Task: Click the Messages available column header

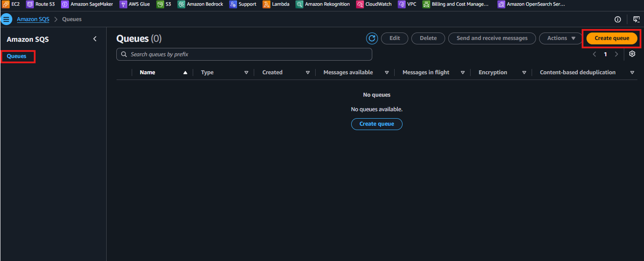Action: coord(348,72)
